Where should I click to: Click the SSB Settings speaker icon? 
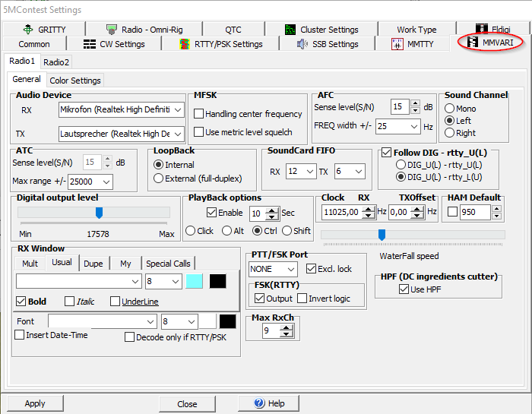(300, 44)
